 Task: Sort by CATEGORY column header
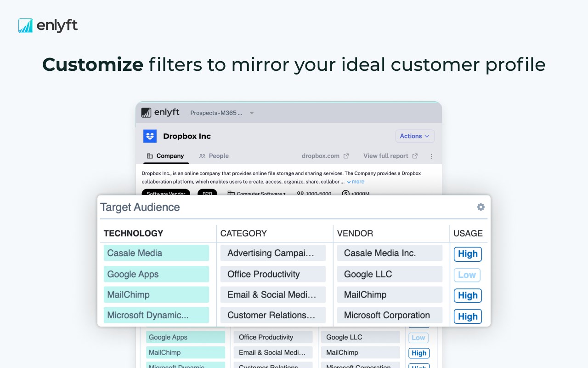pos(243,233)
